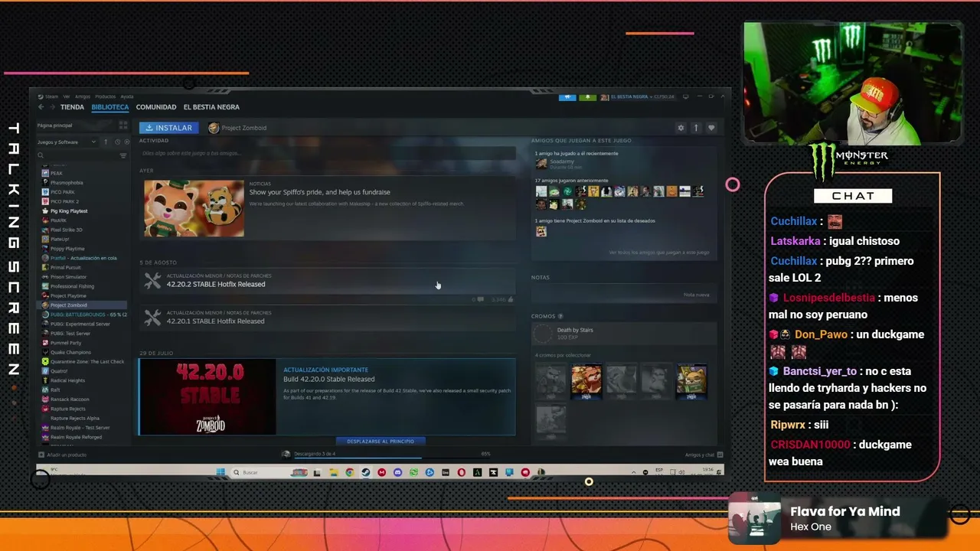Open the Amigos menu
980x551 pixels.
[x=83, y=96]
